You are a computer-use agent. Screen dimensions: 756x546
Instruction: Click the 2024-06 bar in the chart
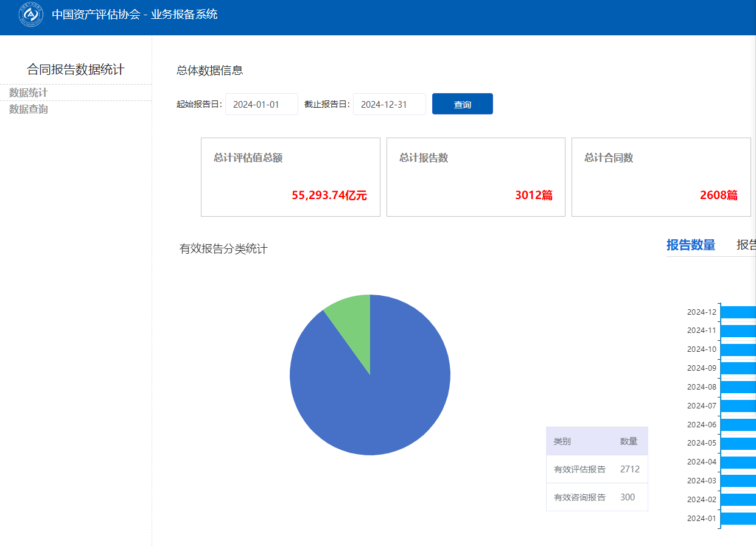tap(738, 425)
